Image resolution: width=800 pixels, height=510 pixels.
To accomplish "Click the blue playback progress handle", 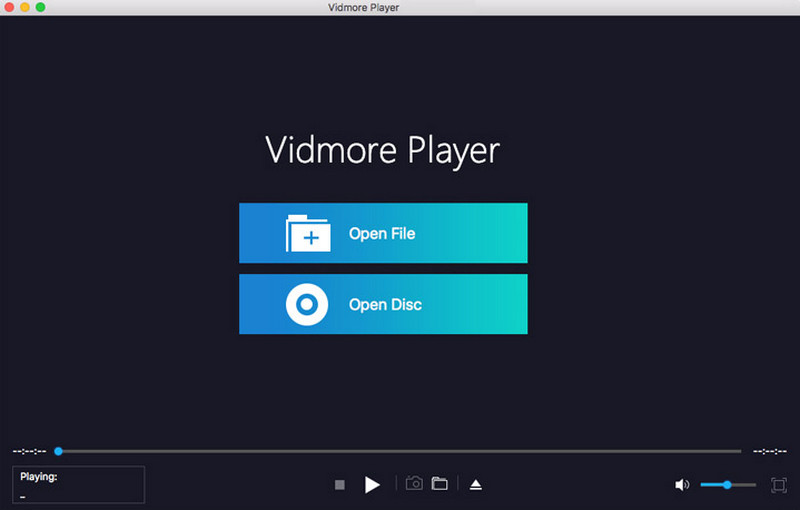I will click(x=59, y=451).
